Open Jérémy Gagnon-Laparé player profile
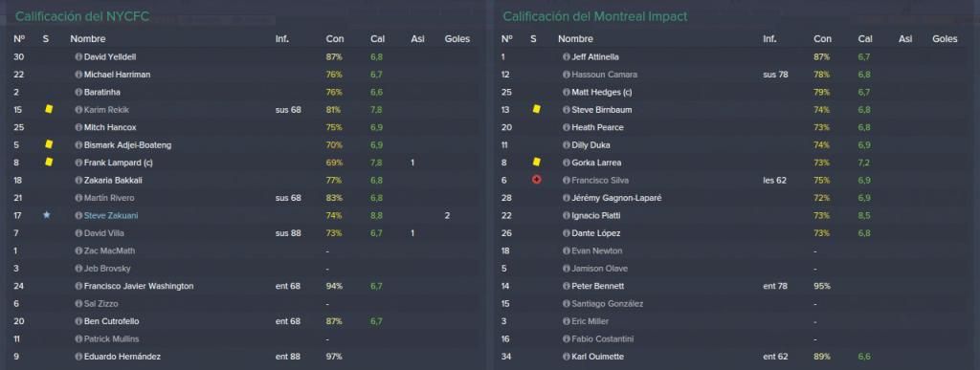 coord(616,198)
